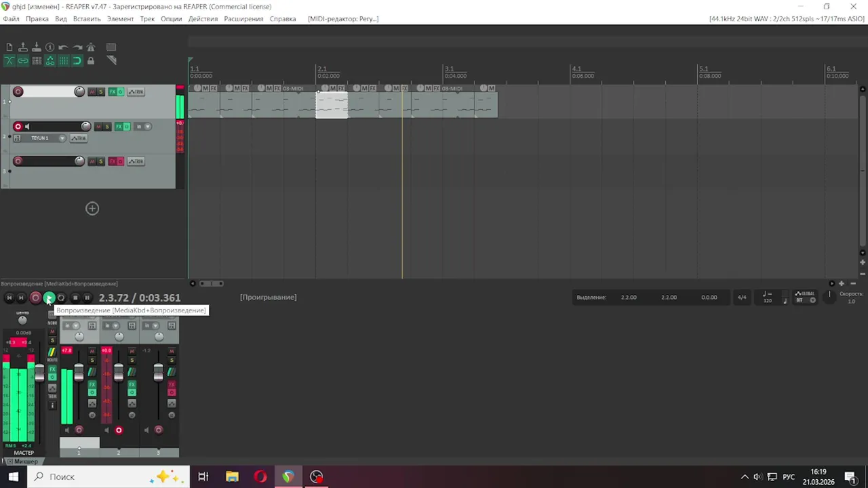Image resolution: width=868 pixels, height=488 pixels.
Task: Toggle the locking padlock icon
Action: [91, 60]
